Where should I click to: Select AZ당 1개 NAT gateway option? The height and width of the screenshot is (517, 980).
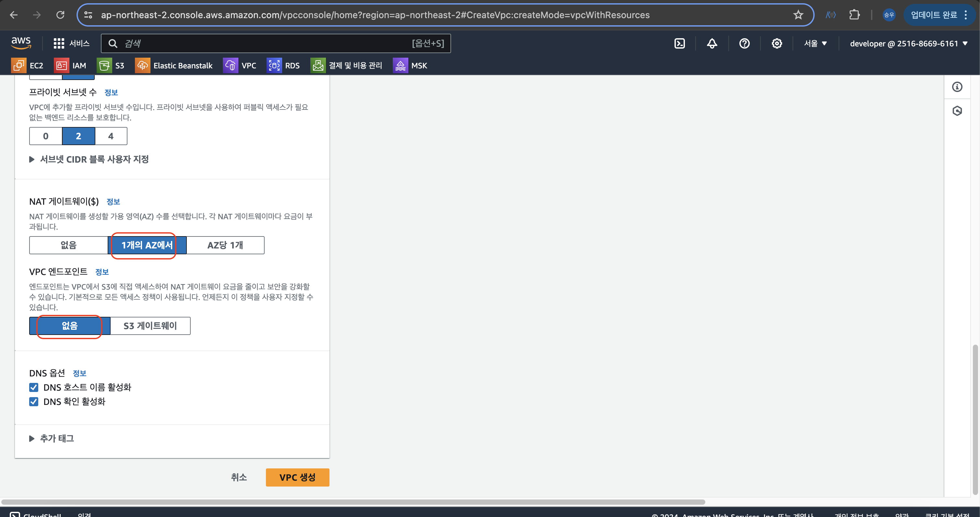point(225,245)
